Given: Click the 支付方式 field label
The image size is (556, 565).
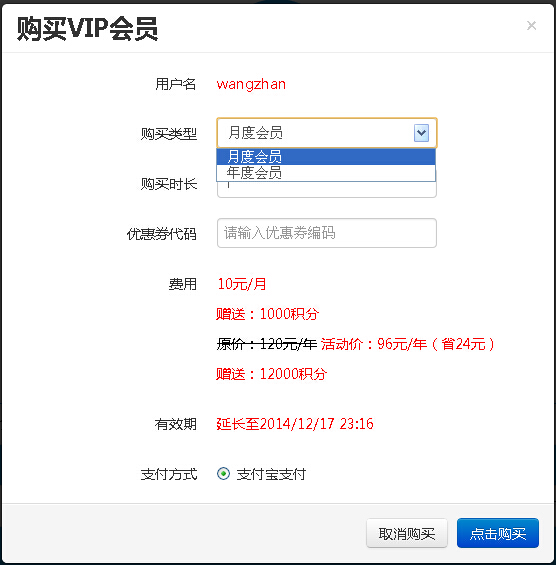Looking at the screenshot, I should (169, 474).
